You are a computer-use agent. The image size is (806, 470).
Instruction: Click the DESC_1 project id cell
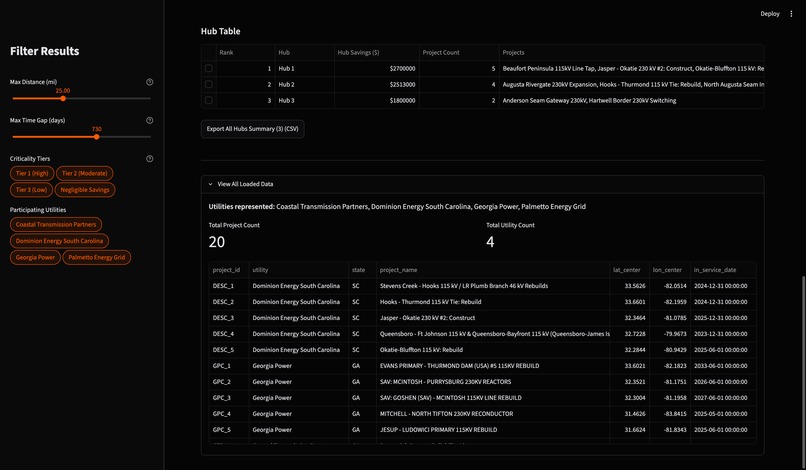point(229,286)
